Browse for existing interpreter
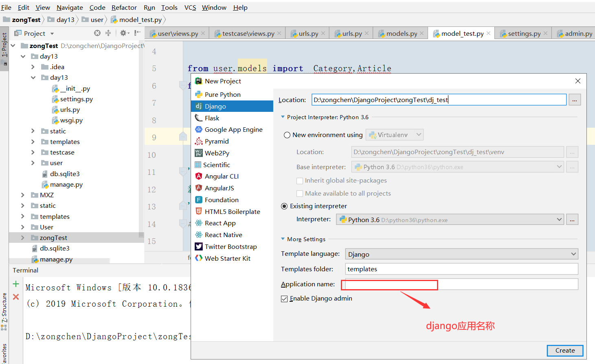The width and height of the screenshot is (595, 364). coord(572,220)
